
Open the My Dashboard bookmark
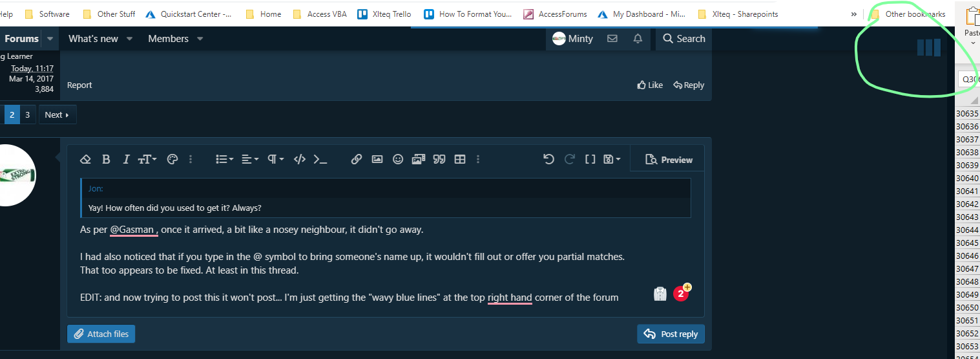(642, 14)
